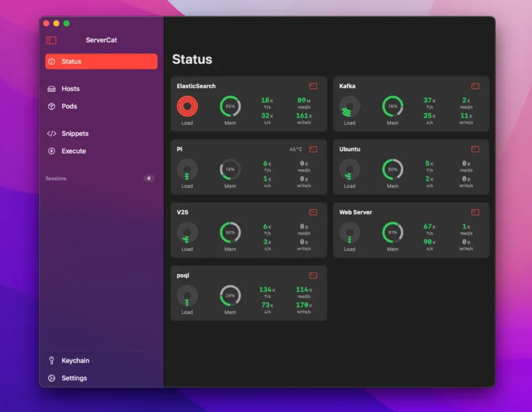
Task: Click the psql host title
Action: tap(183, 275)
